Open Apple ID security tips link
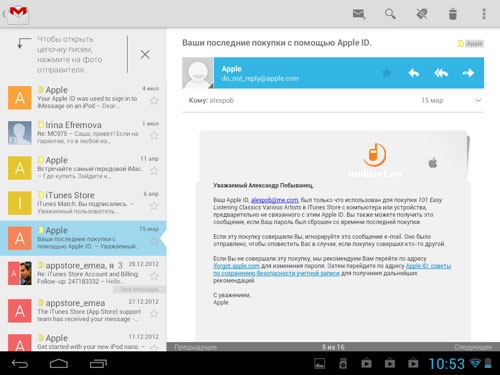The height and width of the screenshot is (375, 500). [332, 270]
